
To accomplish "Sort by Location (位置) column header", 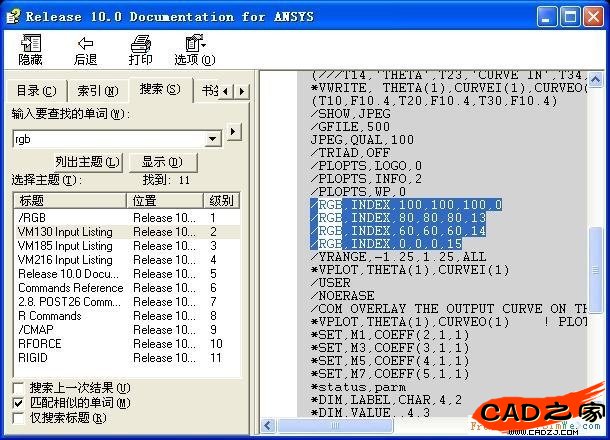I will coord(165,201).
